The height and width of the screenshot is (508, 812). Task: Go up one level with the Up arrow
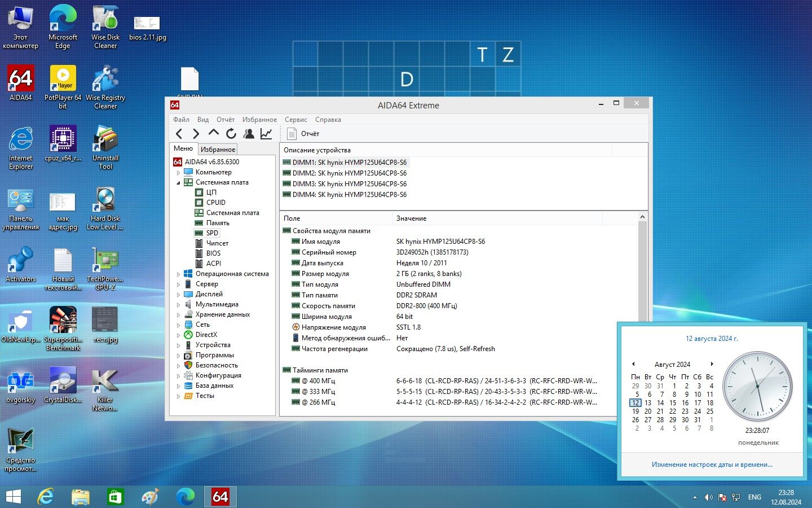pos(213,133)
